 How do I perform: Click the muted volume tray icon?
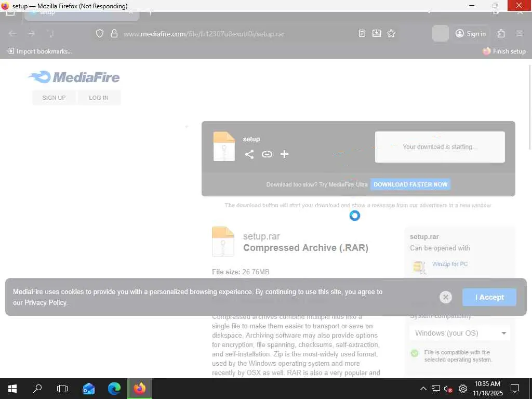point(448,389)
